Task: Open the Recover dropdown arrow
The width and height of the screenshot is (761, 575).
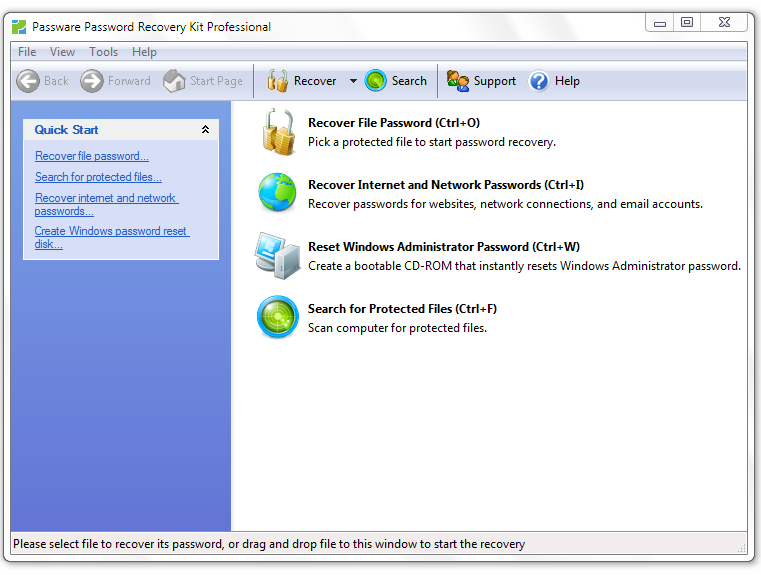Action: 353,81
